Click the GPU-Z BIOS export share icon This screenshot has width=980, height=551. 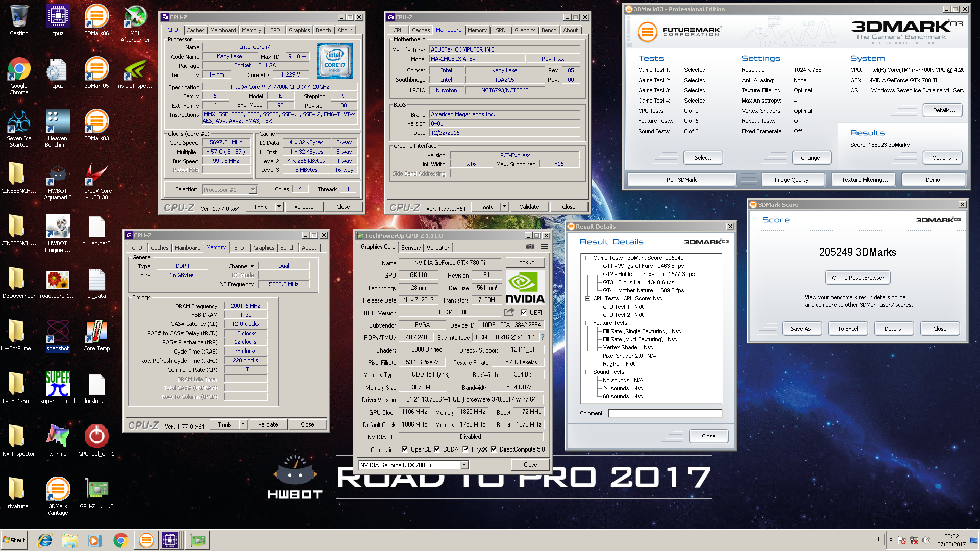(x=509, y=312)
